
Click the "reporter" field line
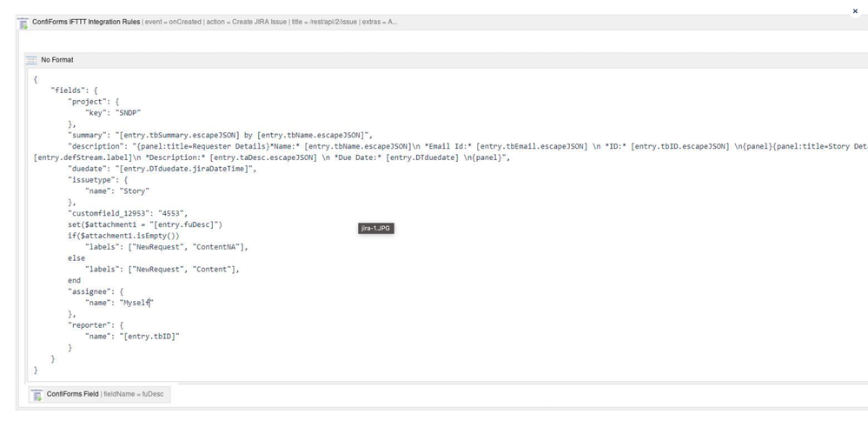point(96,325)
